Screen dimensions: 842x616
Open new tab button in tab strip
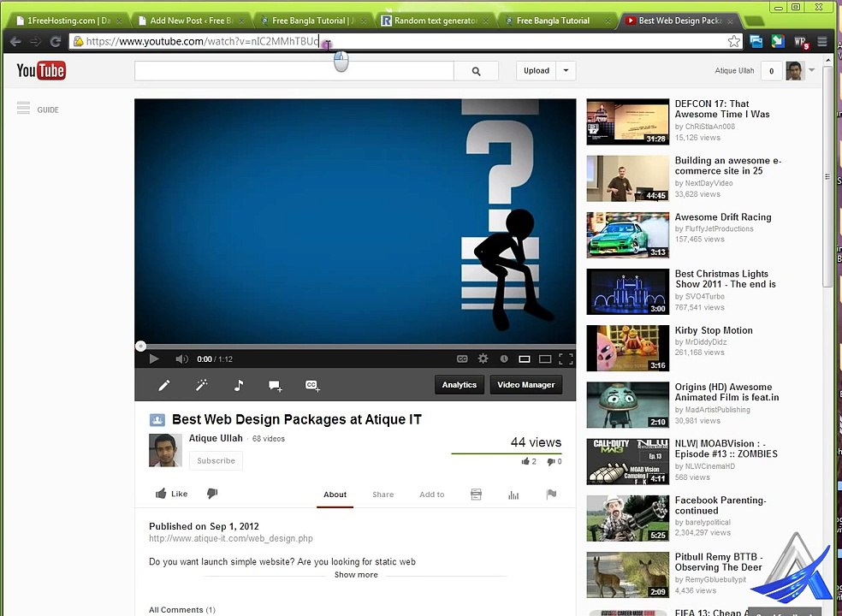click(x=755, y=21)
